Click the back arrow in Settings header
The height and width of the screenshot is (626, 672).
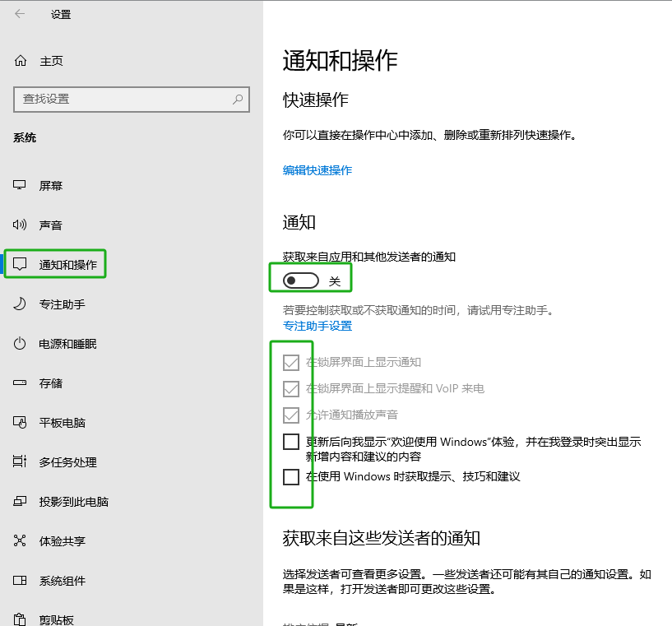(x=20, y=14)
